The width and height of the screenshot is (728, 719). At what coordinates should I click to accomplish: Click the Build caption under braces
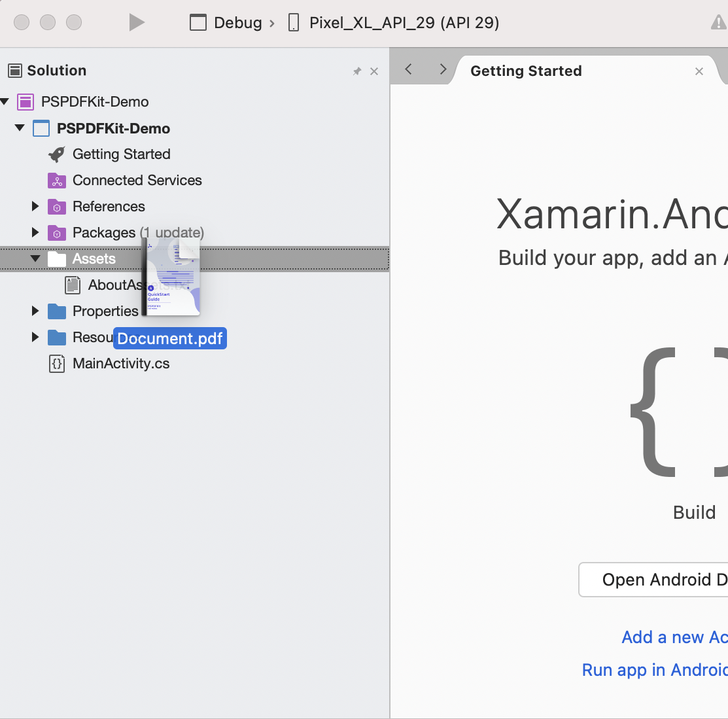click(694, 513)
